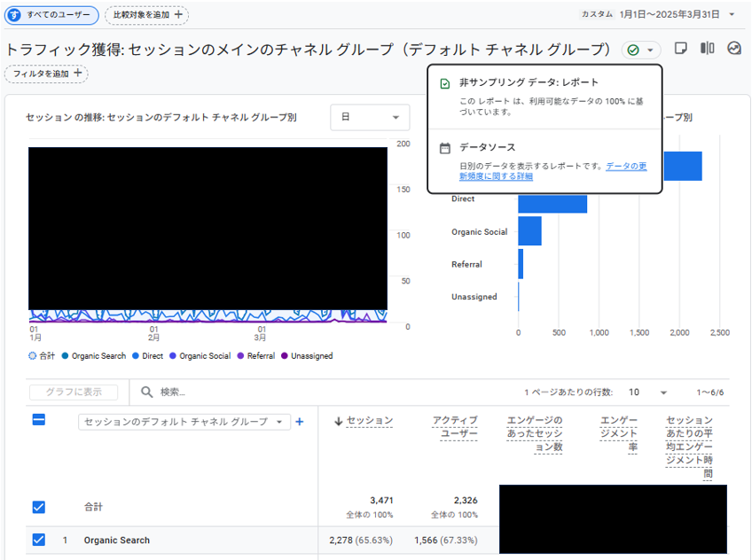This screenshot has width=752, height=560.
Task: Sort by エンゲージのあったセッション数 column
Action: click(535, 434)
